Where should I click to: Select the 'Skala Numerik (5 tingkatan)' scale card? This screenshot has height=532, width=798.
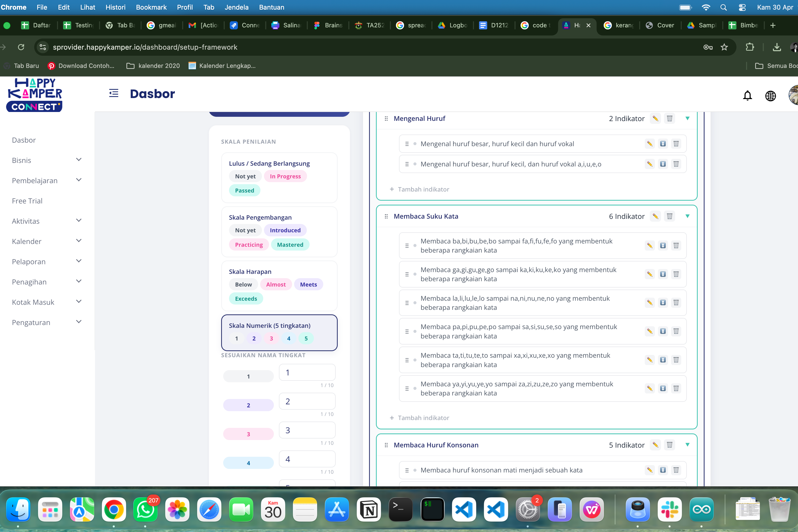(279, 332)
